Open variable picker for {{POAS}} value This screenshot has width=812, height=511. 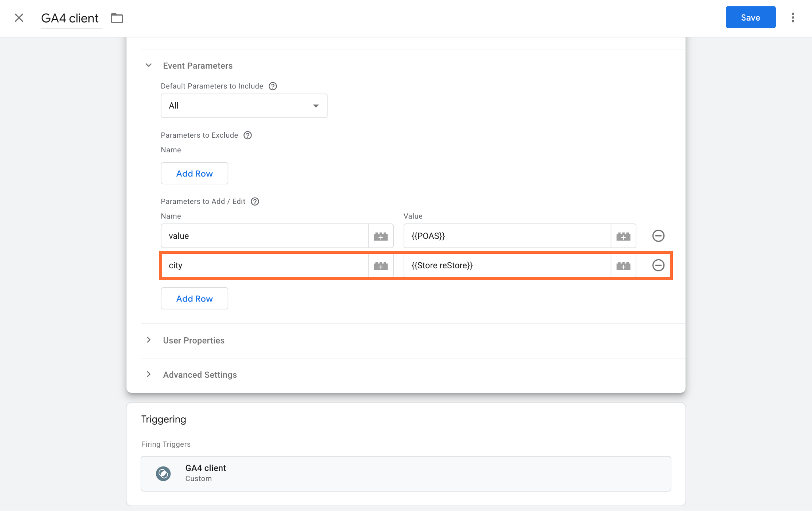[623, 236]
